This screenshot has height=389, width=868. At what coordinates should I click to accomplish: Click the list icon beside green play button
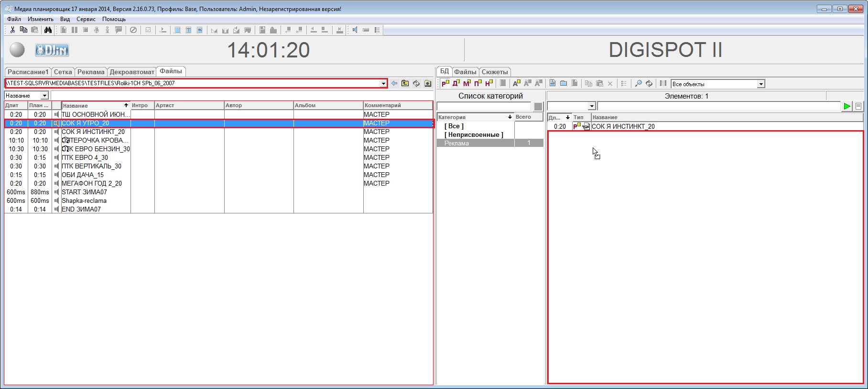pos(858,106)
